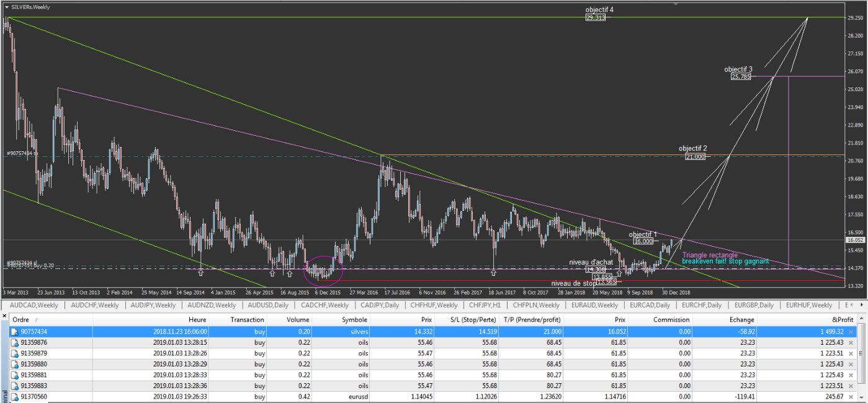The height and width of the screenshot is (403, 868).
Task: Close oils order 91359883 via x icon
Action: [x=851, y=386]
